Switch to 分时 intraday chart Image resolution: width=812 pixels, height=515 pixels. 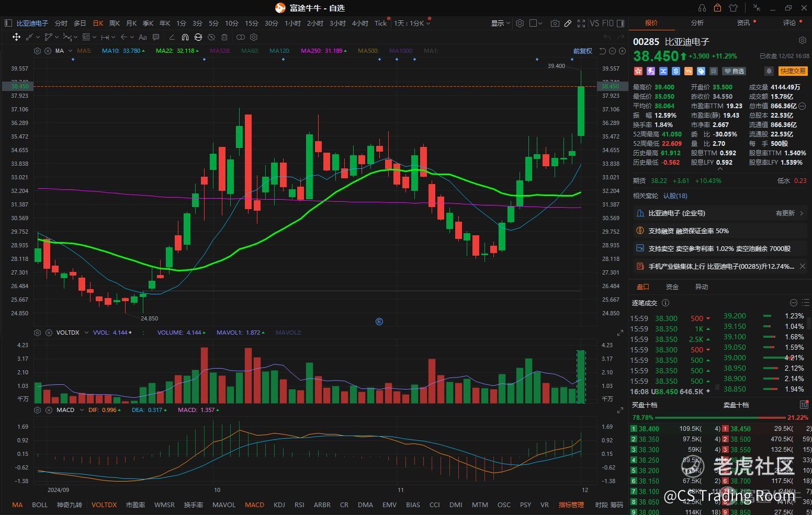[61, 23]
